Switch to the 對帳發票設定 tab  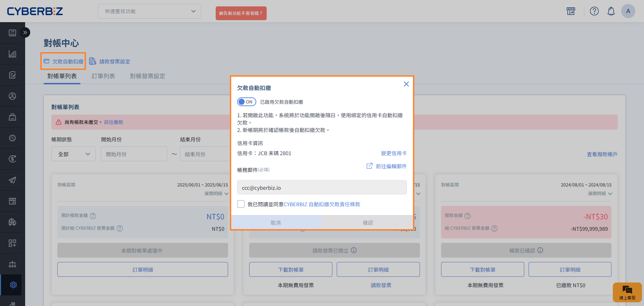(x=148, y=76)
